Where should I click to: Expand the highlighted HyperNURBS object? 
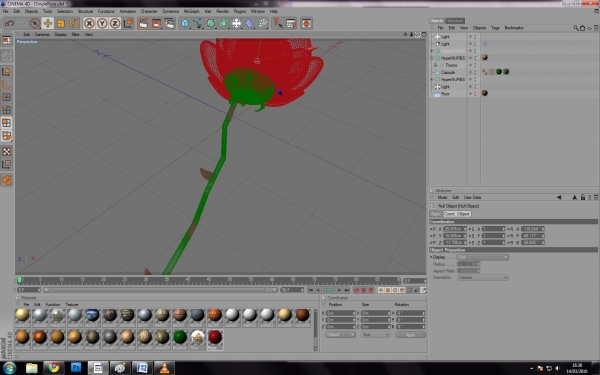[432, 51]
